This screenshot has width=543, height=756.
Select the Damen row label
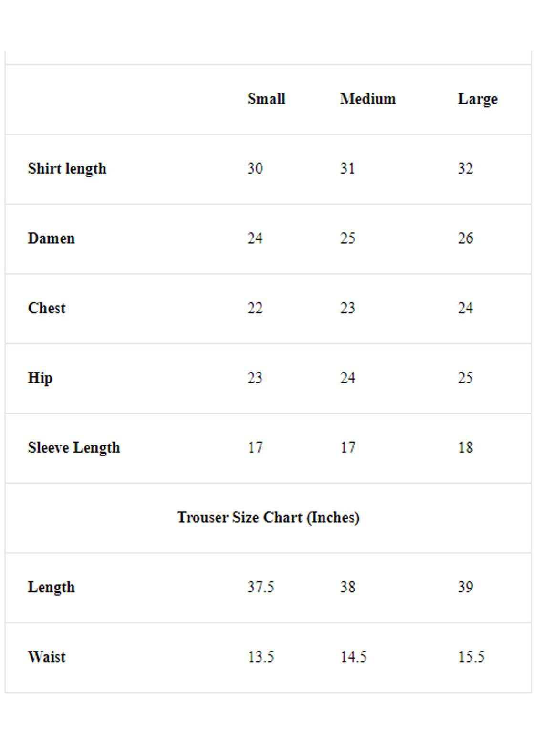point(52,238)
